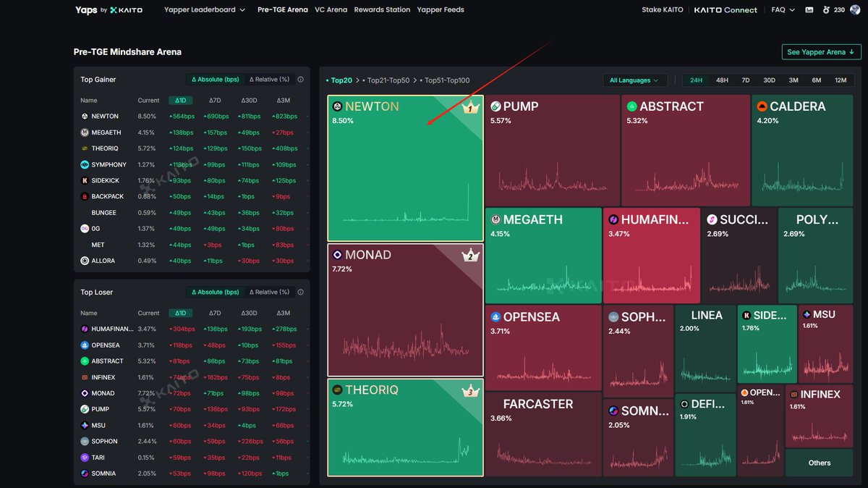Go to the Pre-TGE Arena tab
Image resolution: width=868 pixels, height=488 pixels.
point(283,10)
